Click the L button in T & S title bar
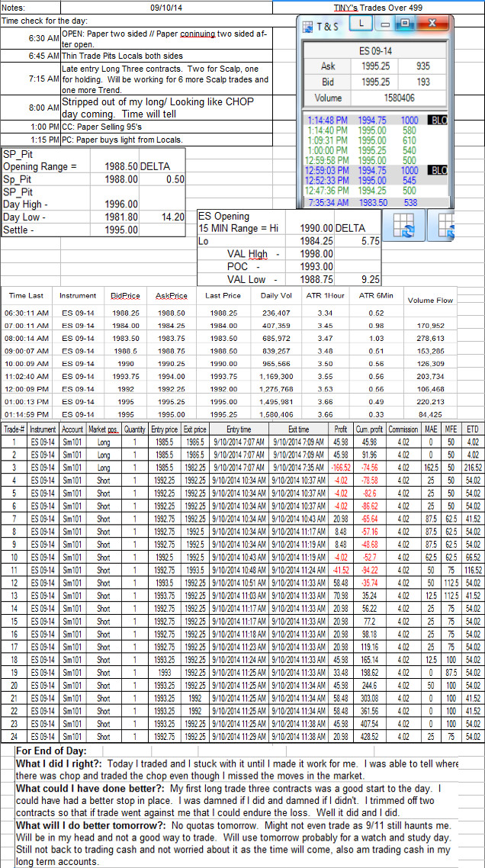The height and width of the screenshot is (868, 485). (361, 23)
